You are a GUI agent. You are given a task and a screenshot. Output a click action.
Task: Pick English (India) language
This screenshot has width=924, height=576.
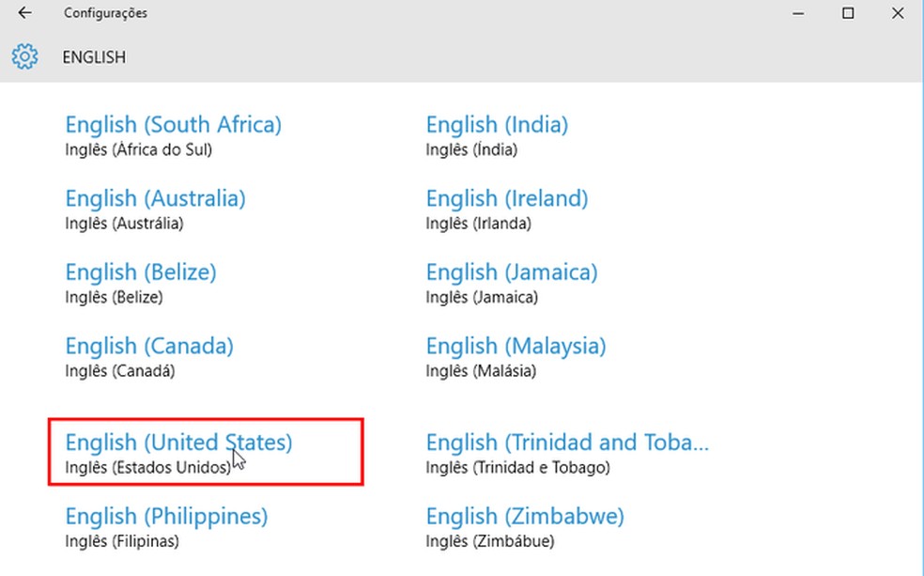[x=497, y=125]
